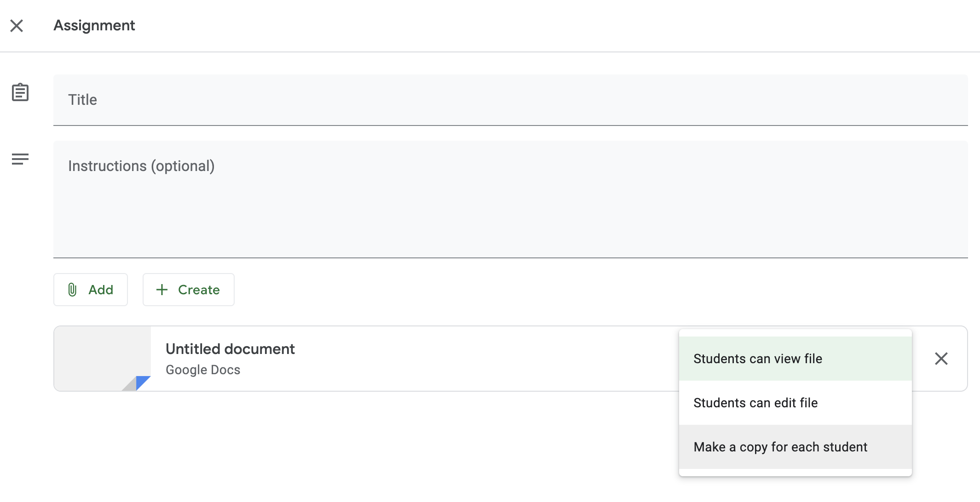980x502 pixels.
Task: Click the Add attachment button
Action: coord(90,290)
